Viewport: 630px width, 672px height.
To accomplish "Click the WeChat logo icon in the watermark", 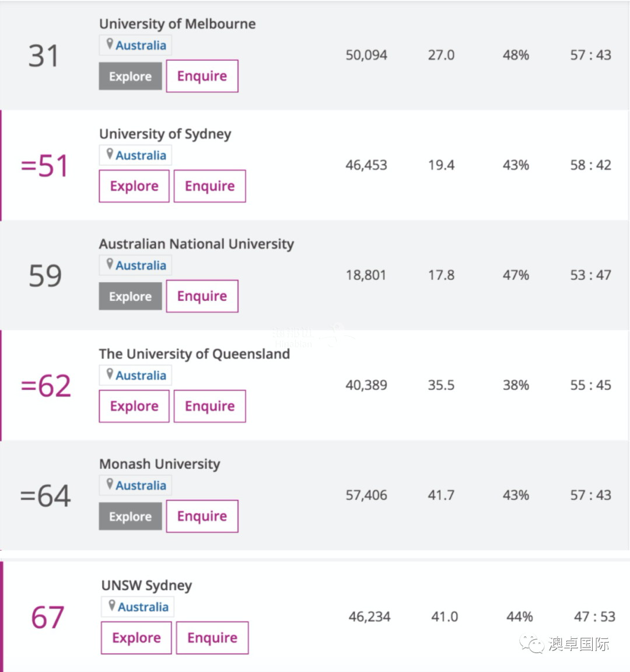I will [x=532, y=644].
